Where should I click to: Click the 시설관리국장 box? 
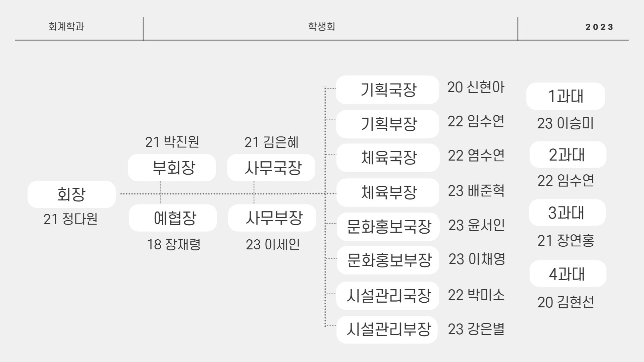pyautogui.click(x=388, y=296)
